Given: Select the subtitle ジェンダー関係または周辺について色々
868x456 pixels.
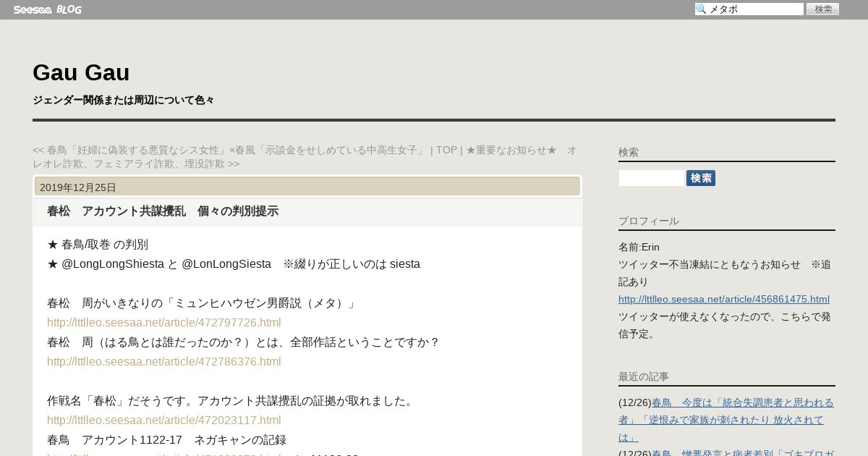Looking at the screenshot, I should pyautogui.click(x=124, y=100).
